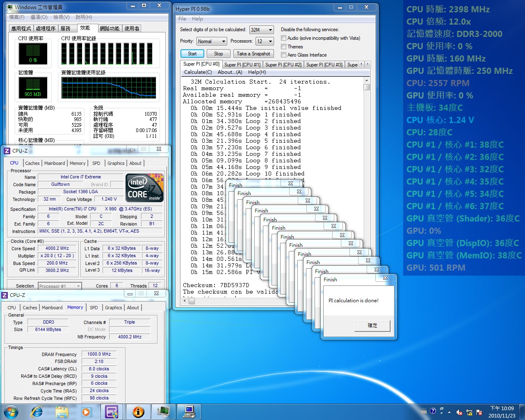This screenshot has width=525, height=420.
Task: Open Task Manager 應用程式 tab
Action: [21, 28]
